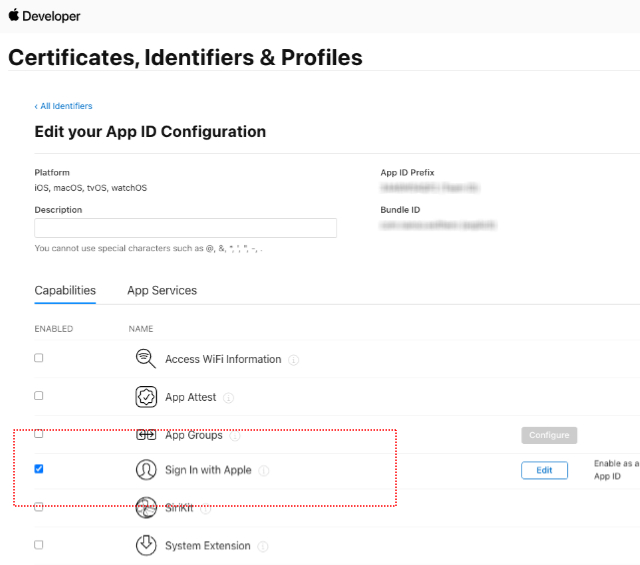Click the System Extension capability name
The height and width of the screenshot is (565, 640).
pos(208,546)
